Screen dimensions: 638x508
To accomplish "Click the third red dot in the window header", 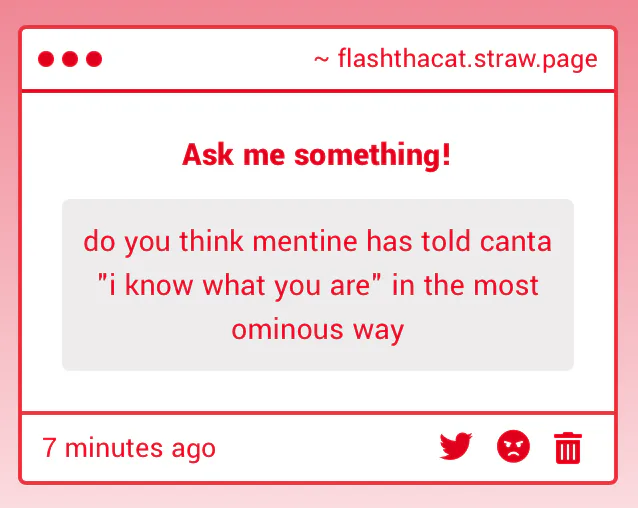I will [94, 59].
